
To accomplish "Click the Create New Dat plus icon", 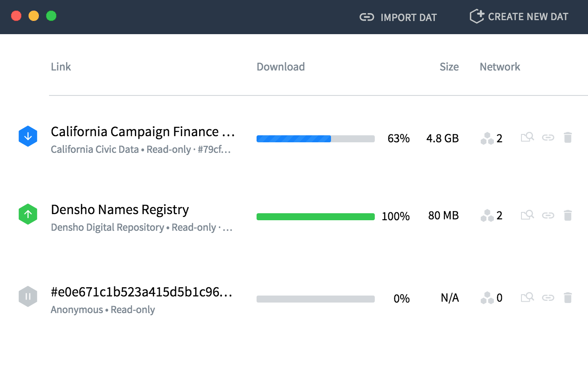I will (x=476, y=16).
